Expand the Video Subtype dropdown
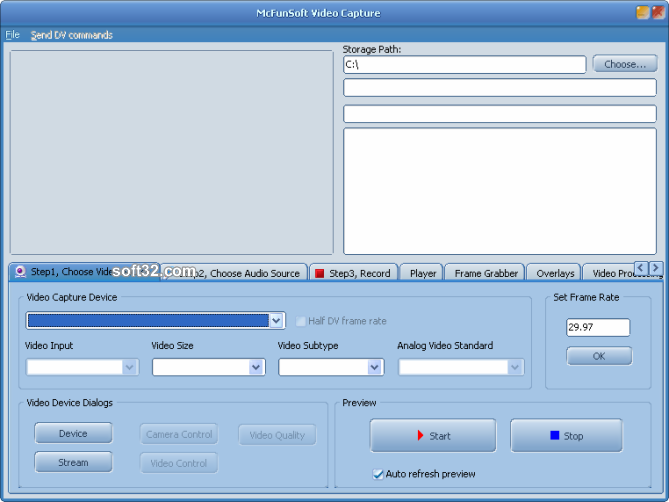669x502 pixels. [x=374, y=367]
